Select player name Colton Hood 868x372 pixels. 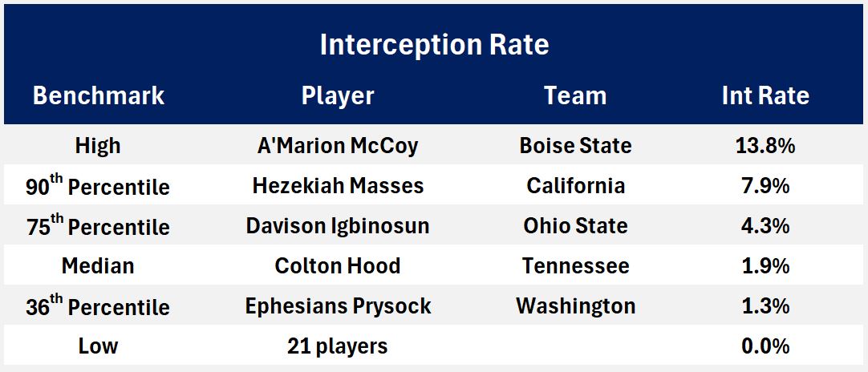click(338, 266)
